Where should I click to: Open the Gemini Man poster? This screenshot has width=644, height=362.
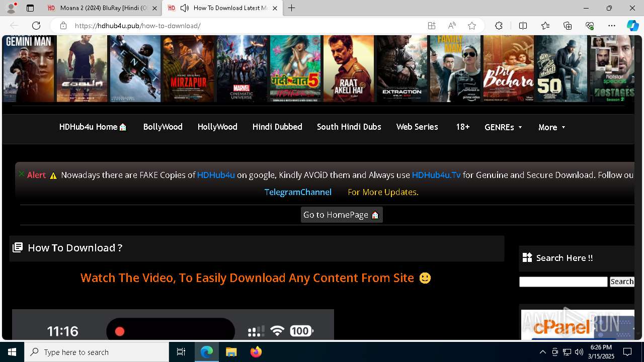point(29,68)
